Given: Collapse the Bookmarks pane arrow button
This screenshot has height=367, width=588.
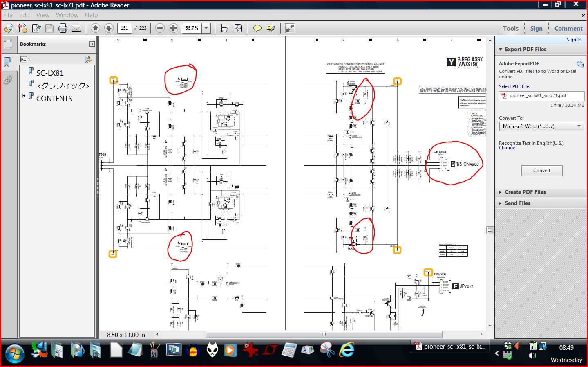Looking at the screenshot, I should [92, 44].
